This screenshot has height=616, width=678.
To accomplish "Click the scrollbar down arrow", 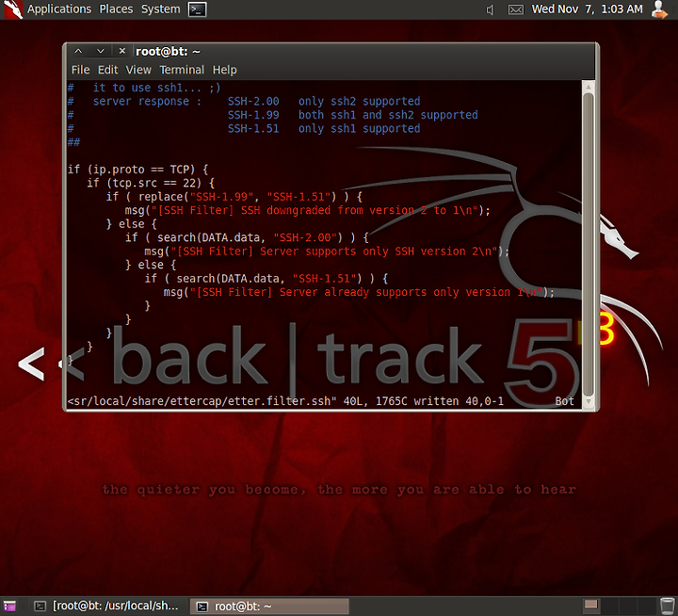I will (588, 401).
